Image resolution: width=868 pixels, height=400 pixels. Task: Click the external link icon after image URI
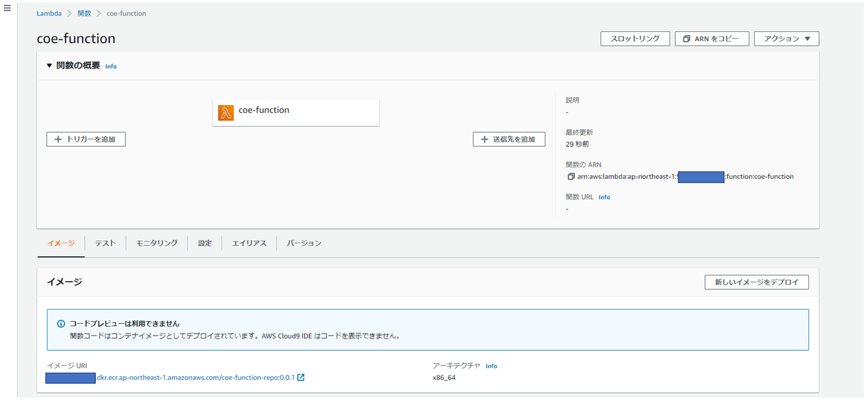pos(301,377)
